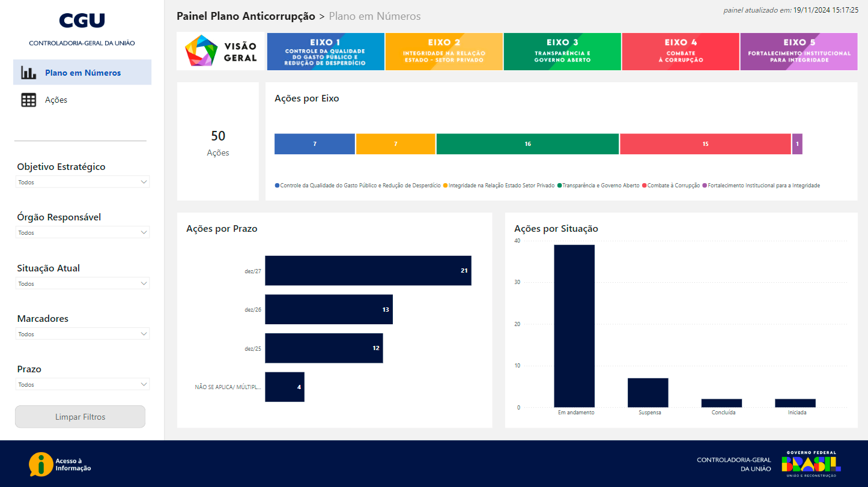Click the CGU logo in the sidebar
868x487 pixels.
(82, 21)
